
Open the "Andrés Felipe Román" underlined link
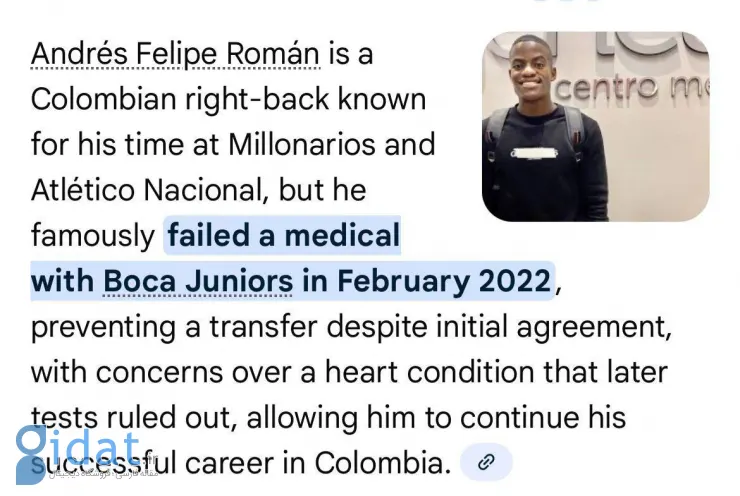point(175,53)
